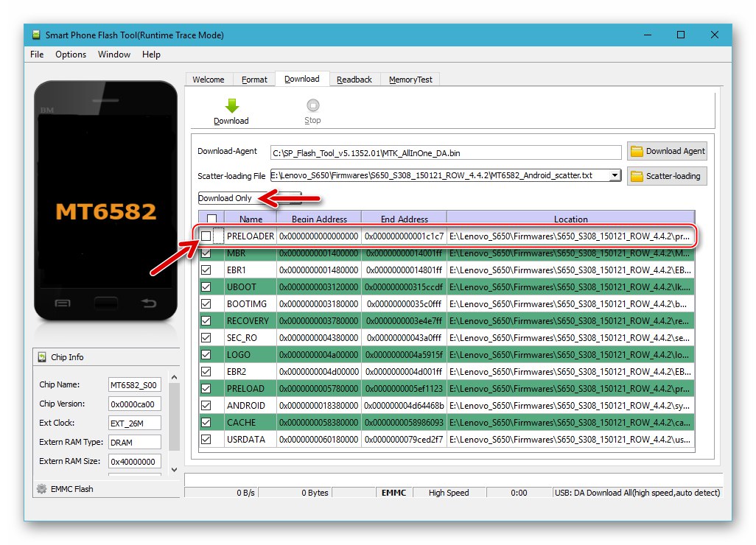Viewport: 756px width, 545px height.
Task: Click the Download-Agent file path field
Action: (442, 152)
